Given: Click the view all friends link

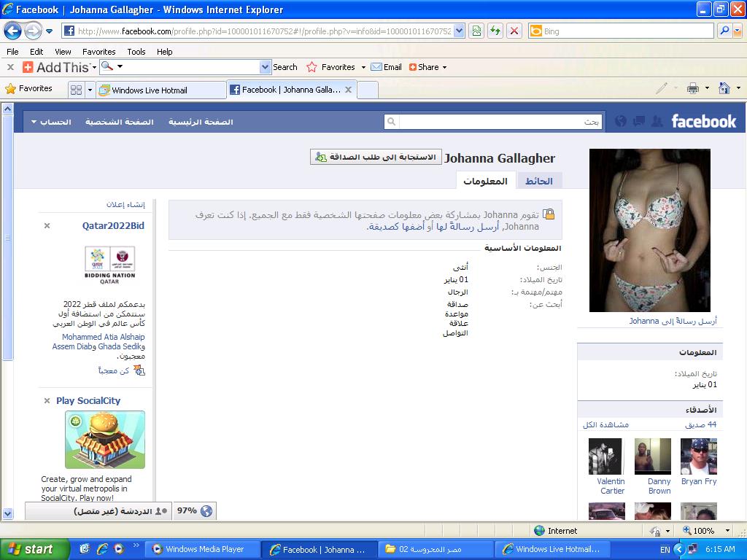Looking at the screenshot, I should pyautogui.click(x=605, y=425).
